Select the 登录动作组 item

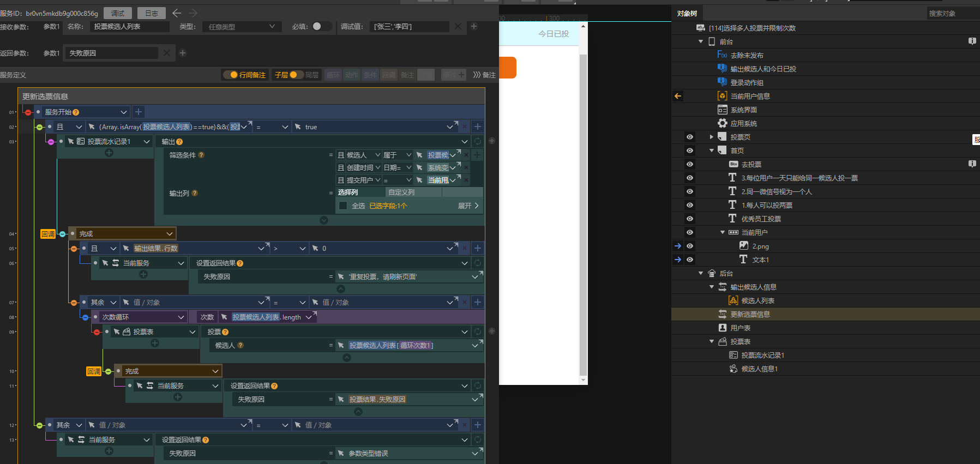747,82
